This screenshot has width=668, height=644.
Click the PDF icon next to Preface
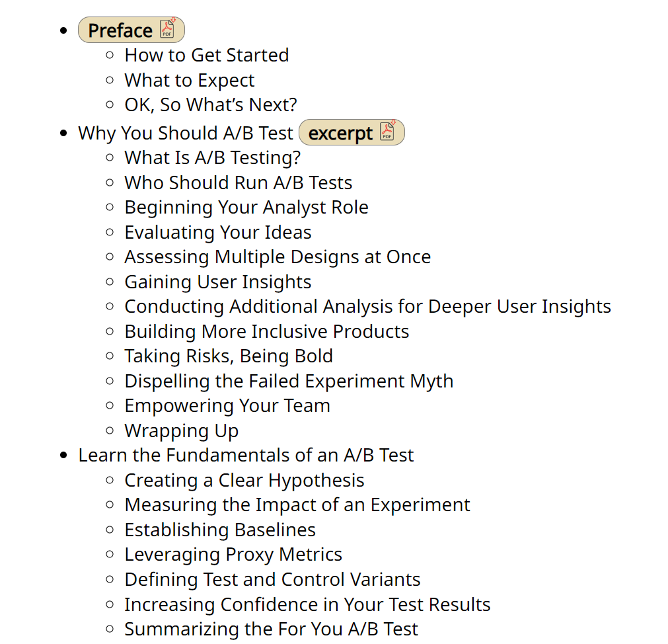[167, 29]
